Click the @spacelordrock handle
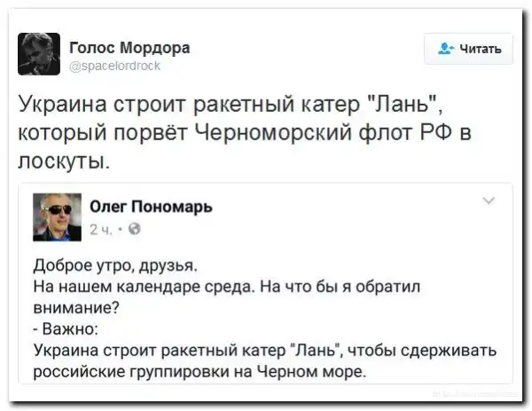The width and height of the screenshot is (532, 411). 114,66
